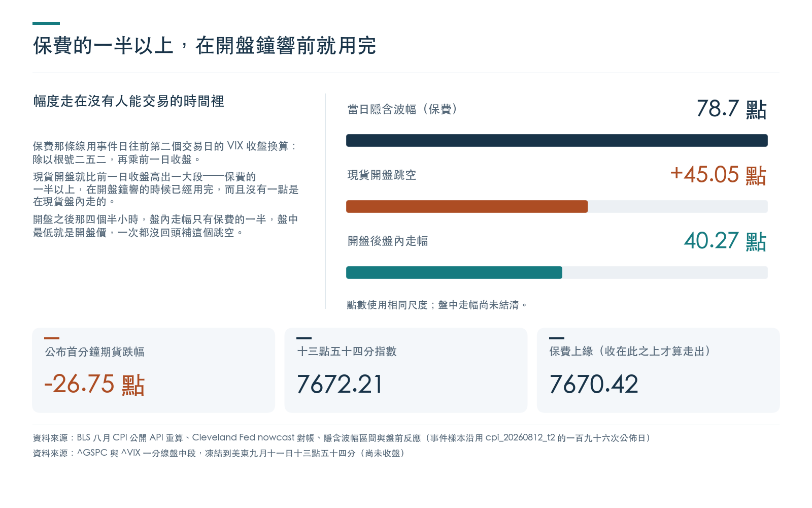Screen dimensions: 812x508
Task: Click the value 40.27 點
Action: 725,241
